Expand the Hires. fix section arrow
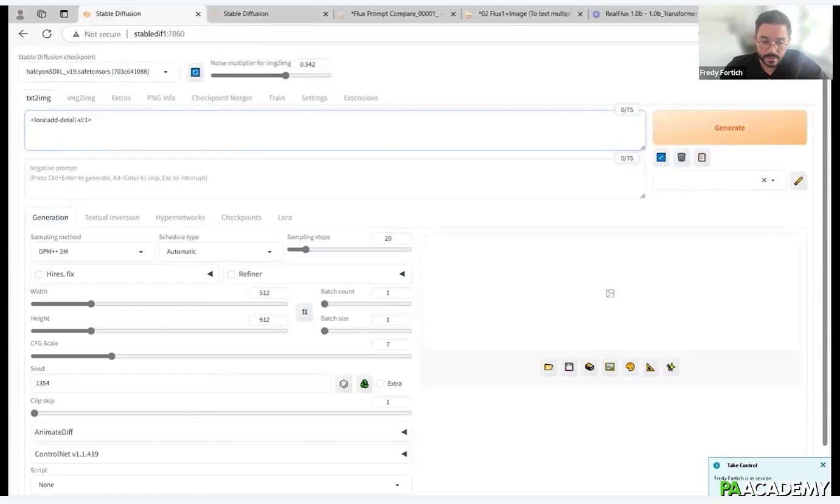840x504 pixels. pos(210,274)
